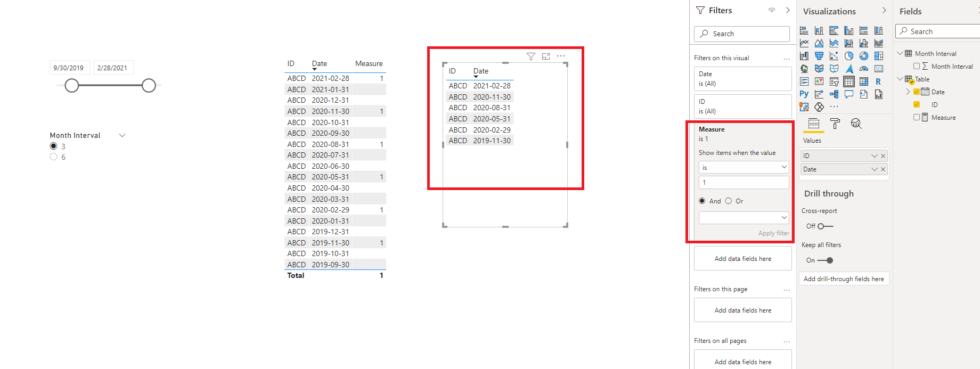The width and height of the screenshot is (980, 369).
Task: Open Filters on all pages options menu
Action: coord(787,341)
